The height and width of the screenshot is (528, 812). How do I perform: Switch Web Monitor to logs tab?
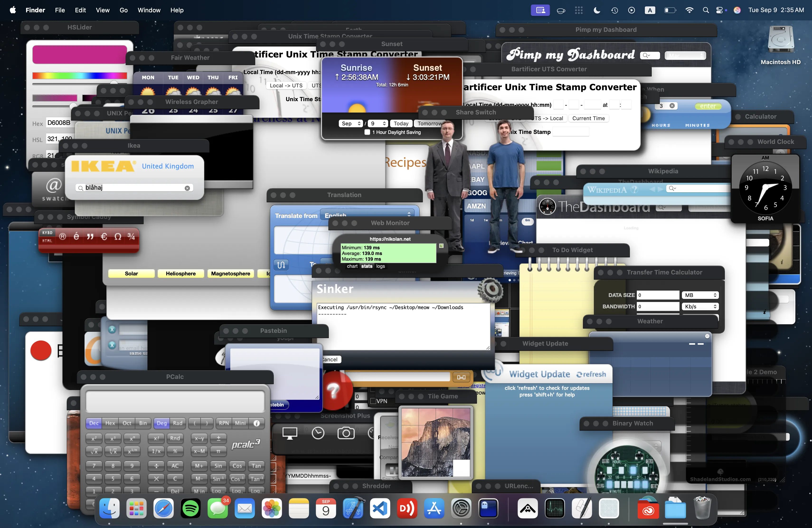coord(380,266)
